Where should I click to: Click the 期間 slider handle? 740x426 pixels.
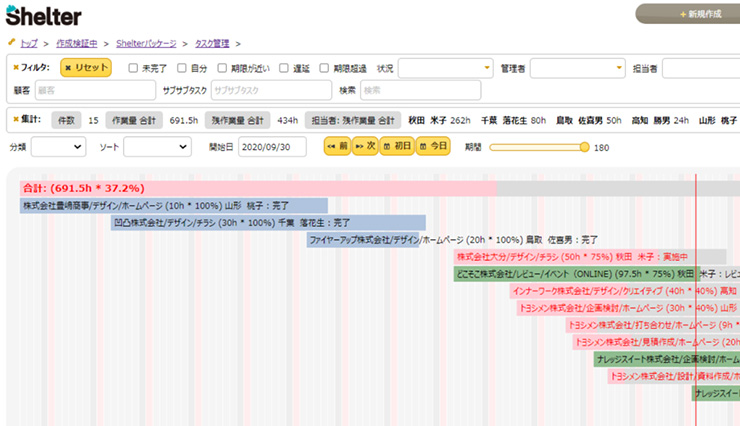[x=584, y=147]
